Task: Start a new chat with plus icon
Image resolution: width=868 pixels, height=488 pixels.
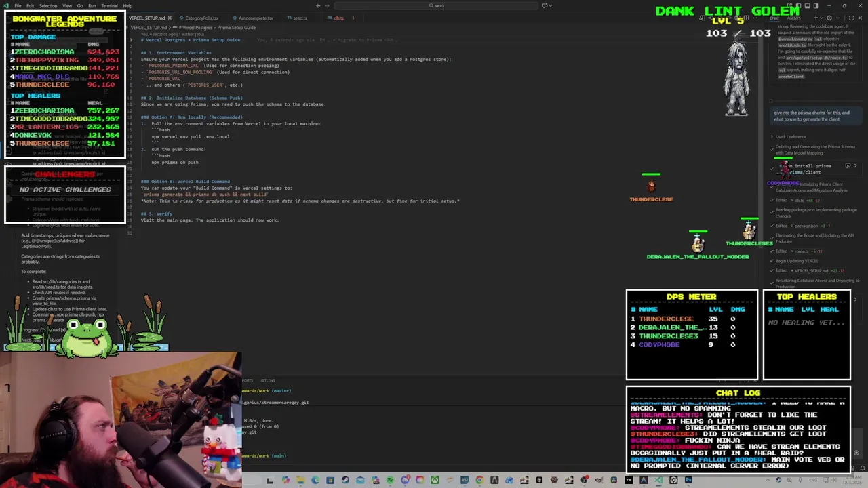Action: (816, 18)
